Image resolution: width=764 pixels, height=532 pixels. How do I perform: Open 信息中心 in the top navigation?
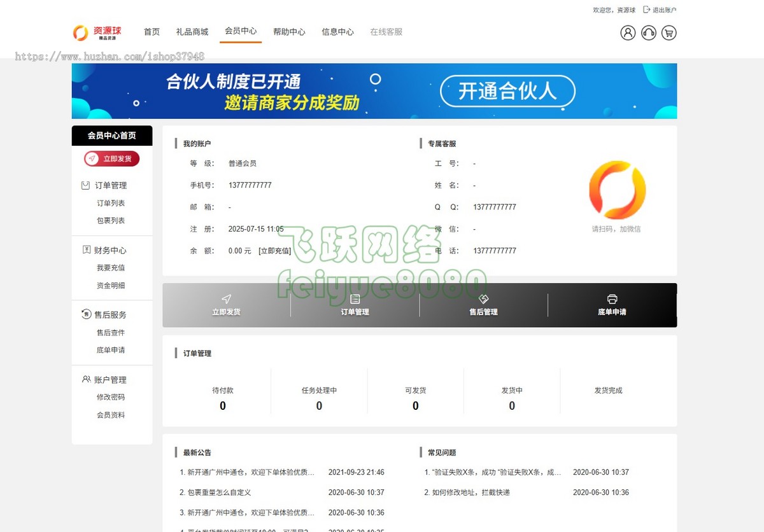pyautogui.click(x=337, y=32)
